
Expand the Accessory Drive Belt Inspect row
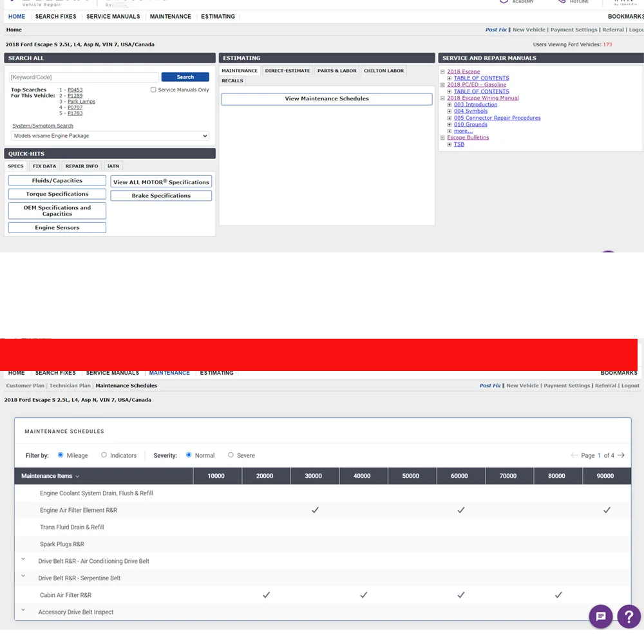point(23,609)
